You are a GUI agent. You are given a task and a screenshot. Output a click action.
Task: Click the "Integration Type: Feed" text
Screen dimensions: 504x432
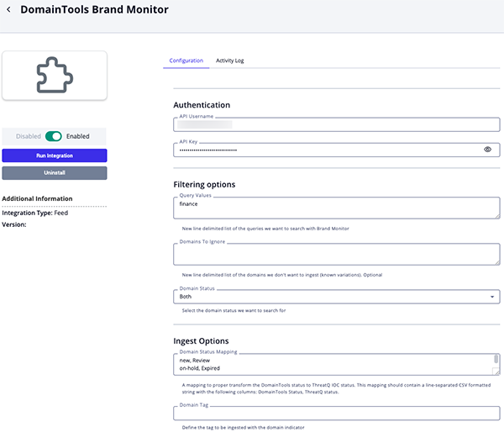coord(35,213)
